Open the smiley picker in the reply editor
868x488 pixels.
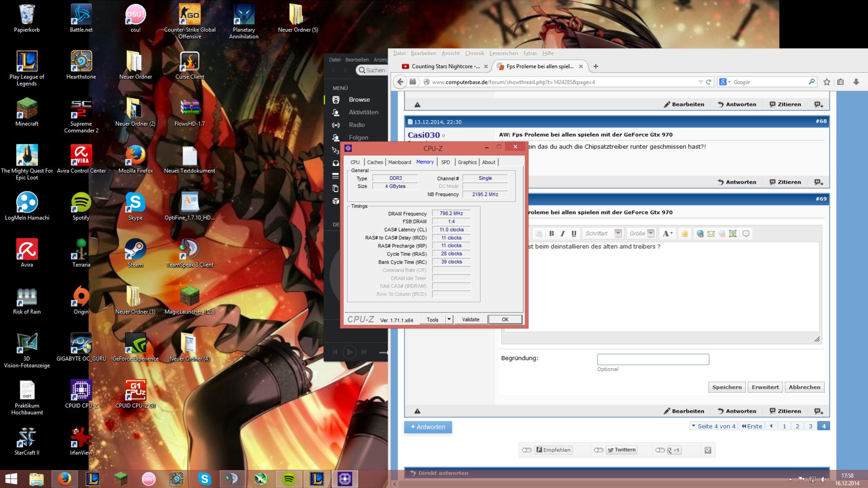click(685, 233)
